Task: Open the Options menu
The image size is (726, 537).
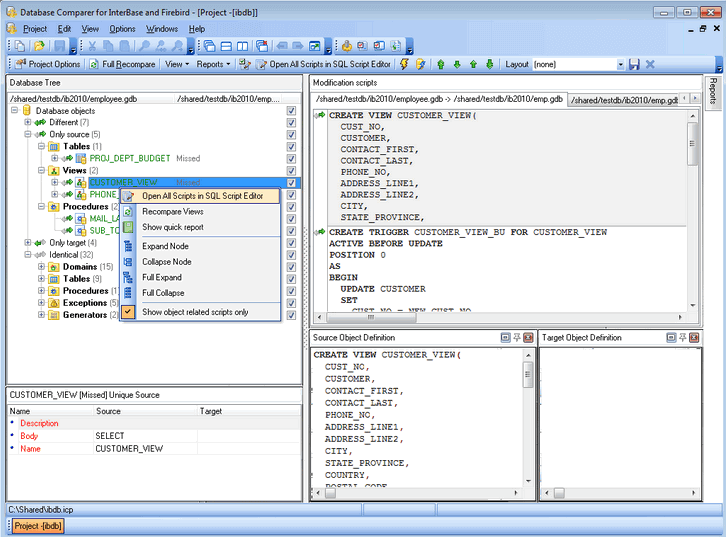Action: pyautogui.click(x=122, y=29)
